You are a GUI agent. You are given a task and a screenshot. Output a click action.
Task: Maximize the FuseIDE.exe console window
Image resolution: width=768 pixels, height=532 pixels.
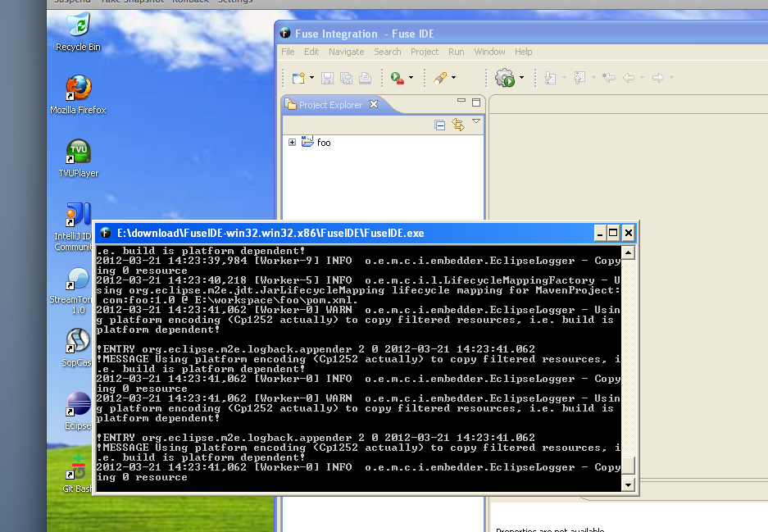pos(613,233)
